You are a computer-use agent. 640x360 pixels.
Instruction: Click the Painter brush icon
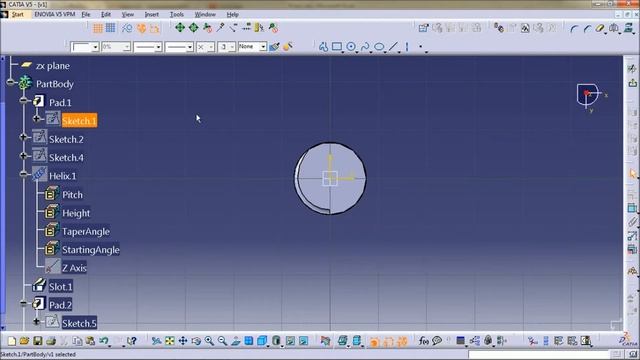coord(274,47)
